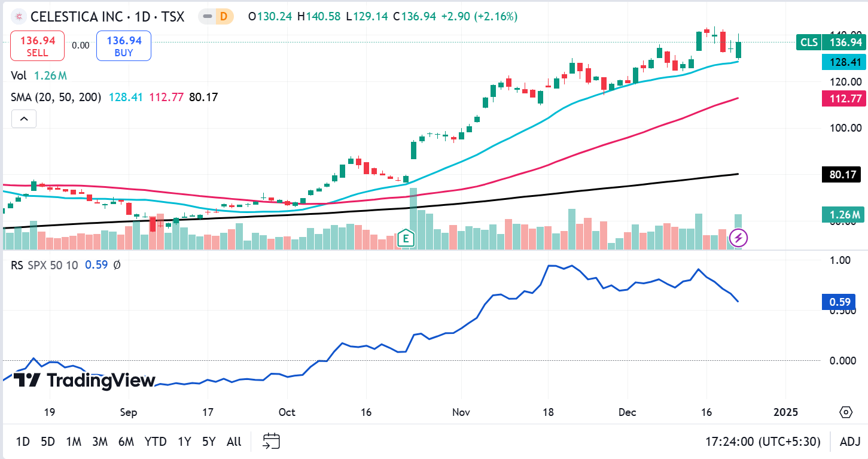Click the red 112.77 SMA price label
Image resolution: width=868 pixels, height=459 pixels.
pos(843,98)
